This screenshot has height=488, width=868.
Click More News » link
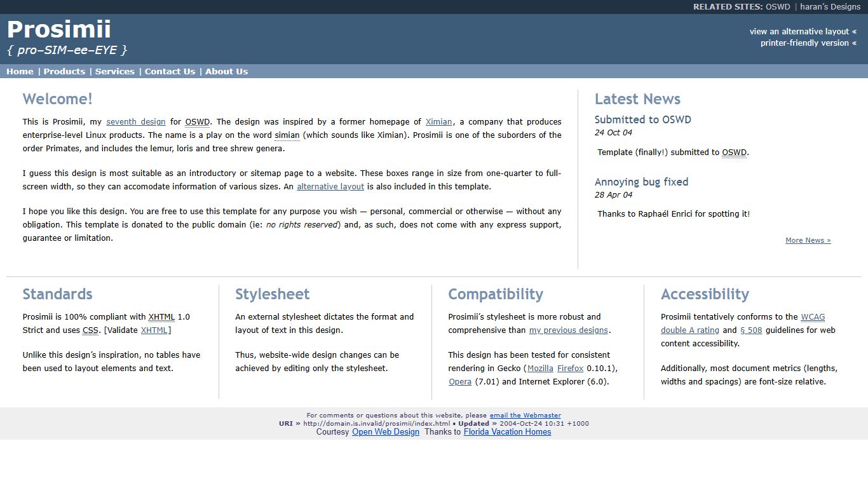pyautogui.click(x=808, y=240)
